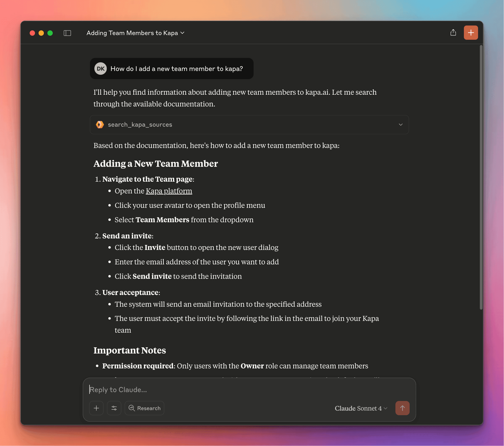The height and width of the screenshot is (446, 504).
Task: Enable Research mode
Action: point(145,408)
